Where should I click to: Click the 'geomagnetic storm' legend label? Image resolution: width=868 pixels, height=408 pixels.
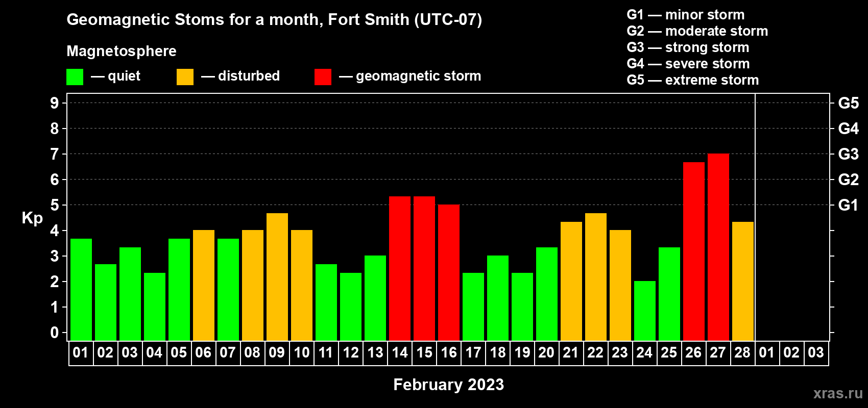(x=419, y=76)
